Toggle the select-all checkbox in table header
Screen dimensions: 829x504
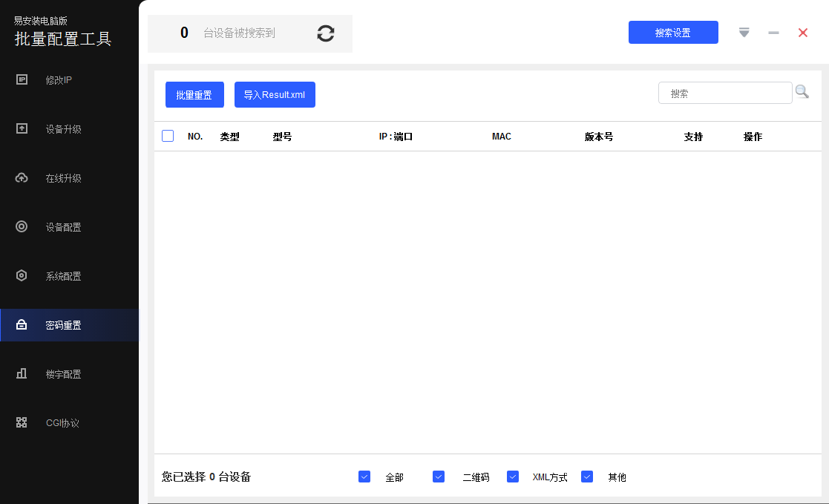tap(168, 136)
